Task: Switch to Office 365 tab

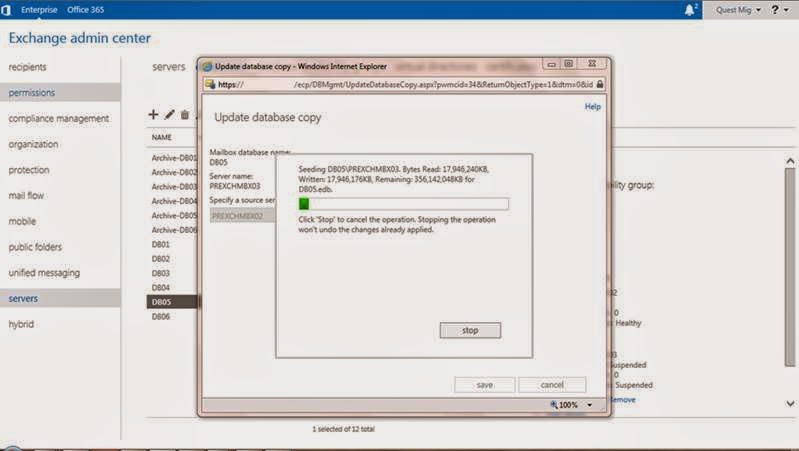Action: click(86, 10)
